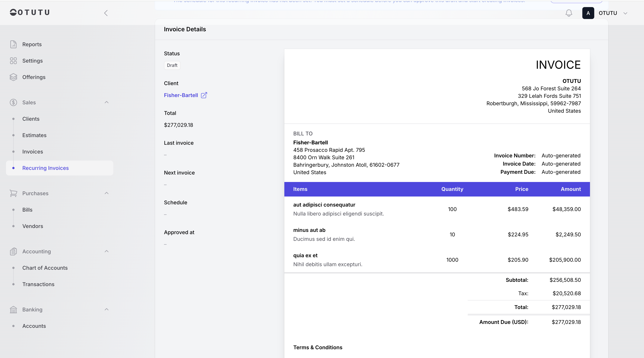Click the Settings grid icon
644x358 pixels.
[13, 61]
